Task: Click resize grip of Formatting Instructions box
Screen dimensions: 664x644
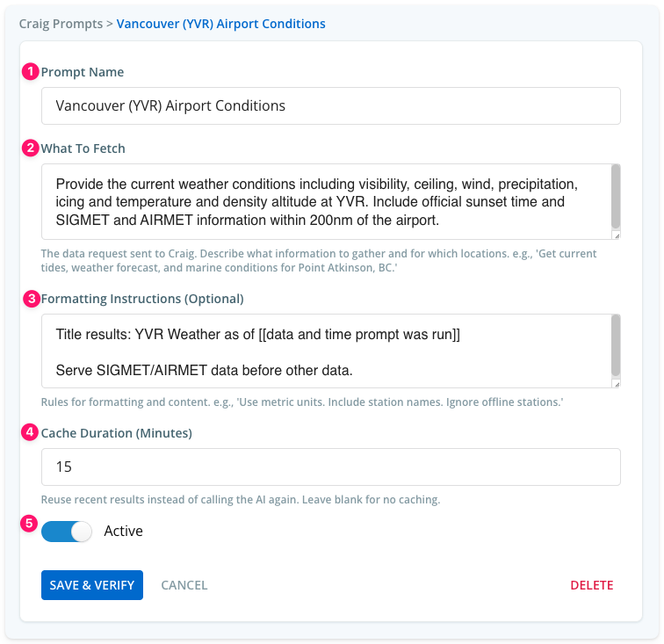Action: click(x=617, y=384)
